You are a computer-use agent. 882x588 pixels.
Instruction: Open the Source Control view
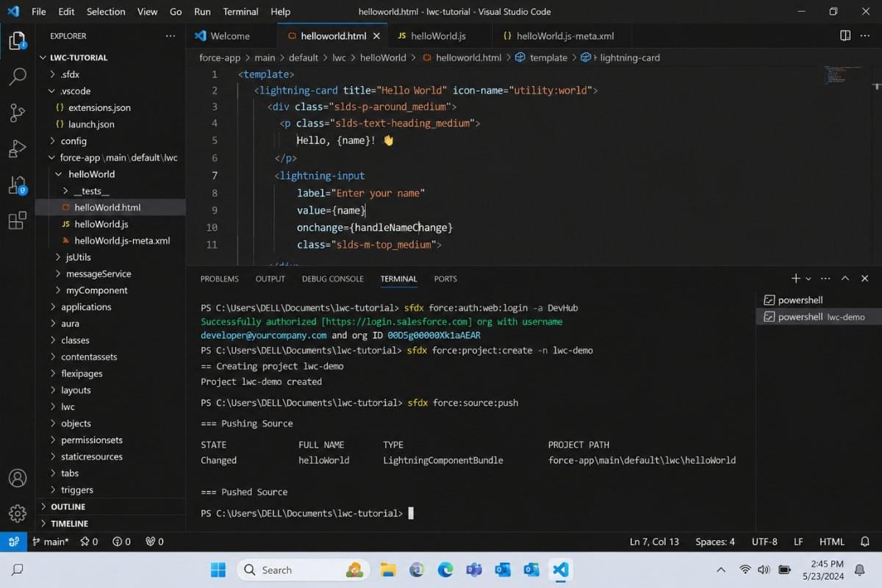pos(17,112)
